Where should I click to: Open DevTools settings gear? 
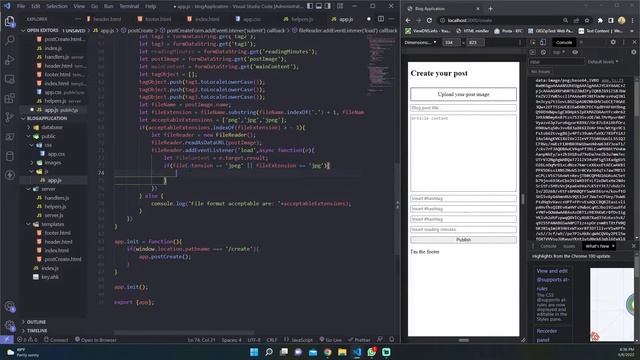(613, 42)
